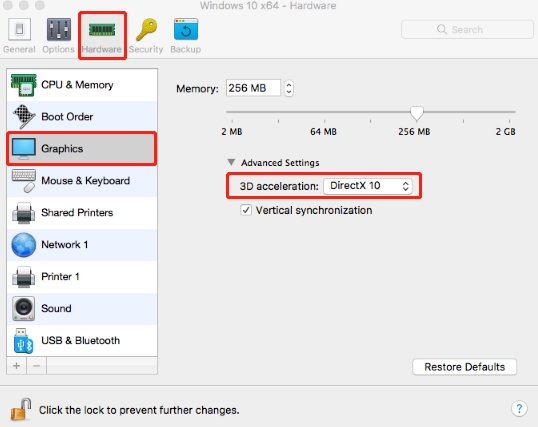Image resolution: width=538 pixels, height=427 pixels.
Task: Click the 2 GB slider mark label
Action: coord(505,132)
